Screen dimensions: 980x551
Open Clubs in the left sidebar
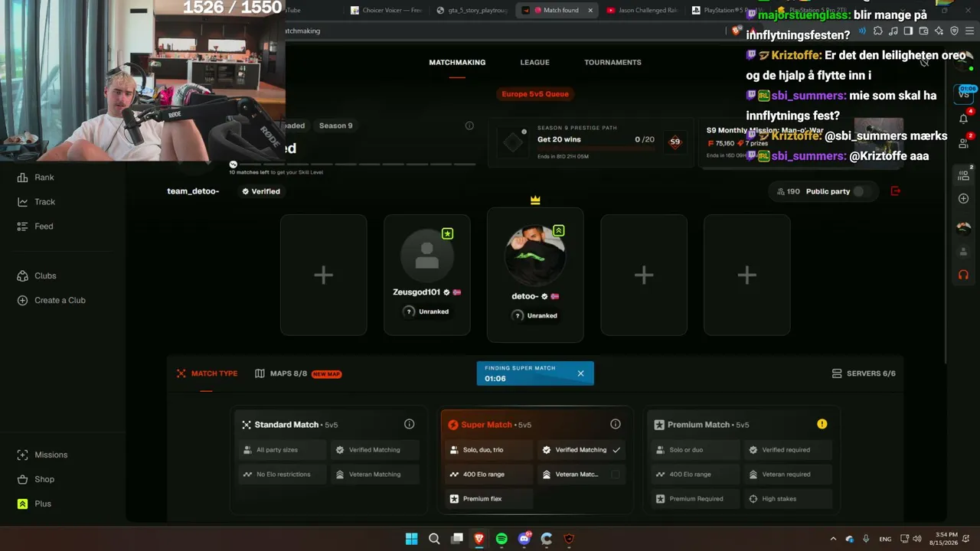pos(36,275)
